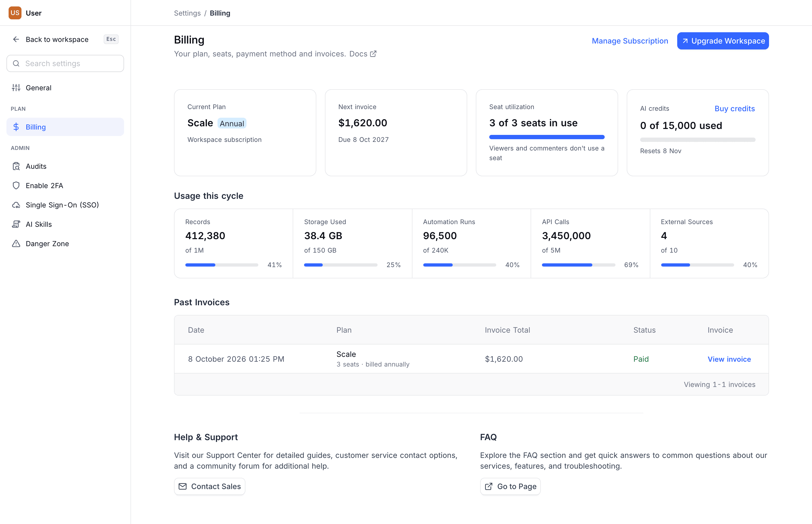The width and height of the screenshot is (812, 524).
Task: Click Buy credits in AI credits card
Action: 734,109
